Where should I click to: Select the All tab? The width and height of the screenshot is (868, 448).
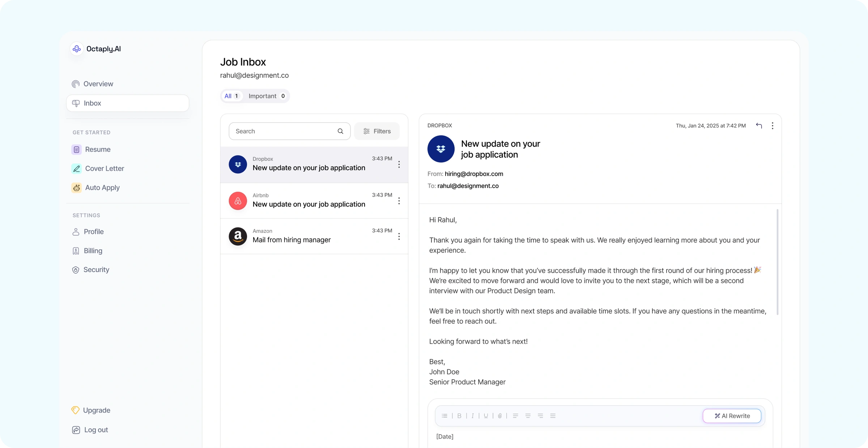click(x=231, y=96)
